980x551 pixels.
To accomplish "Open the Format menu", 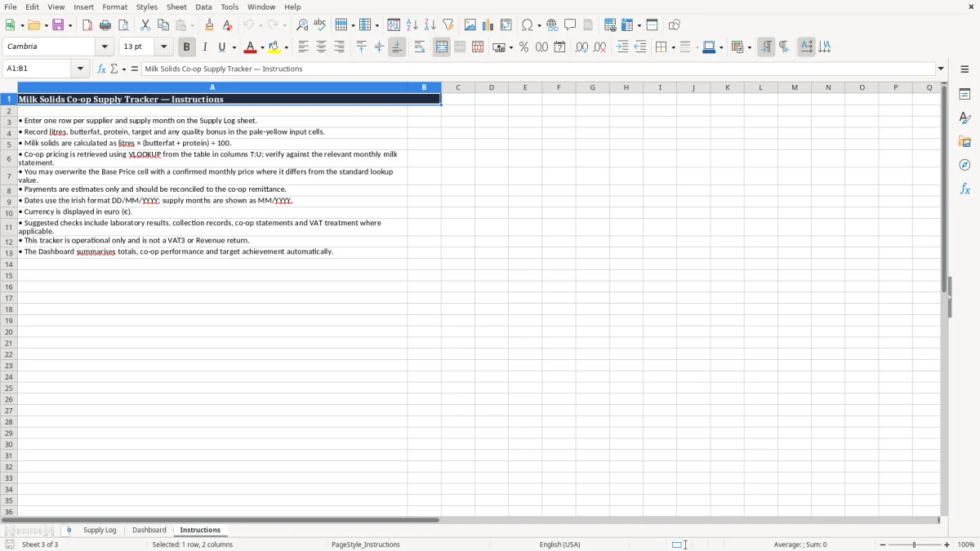I will pyautogui.click(x=115, y=7).
